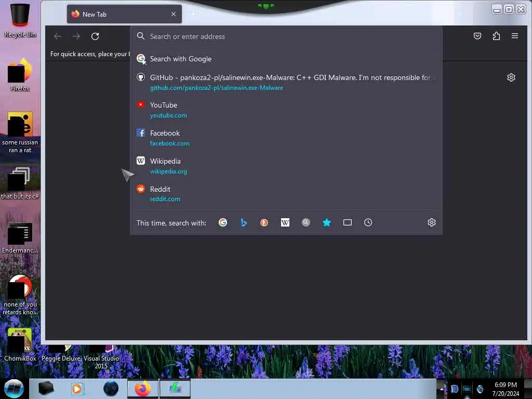Select the Visual Studio 2015 desktop icon
Image resolution: width=532 pixels, height=399 pixels.
tap(101, 357)
